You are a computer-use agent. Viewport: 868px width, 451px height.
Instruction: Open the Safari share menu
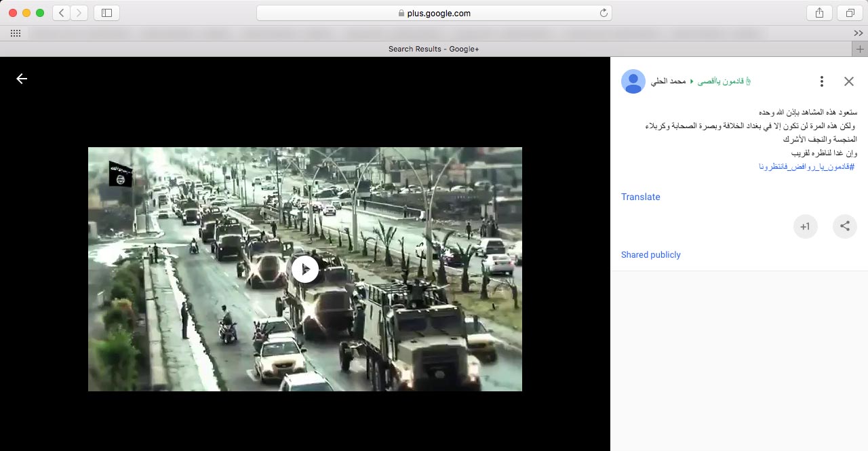[819, 13]
